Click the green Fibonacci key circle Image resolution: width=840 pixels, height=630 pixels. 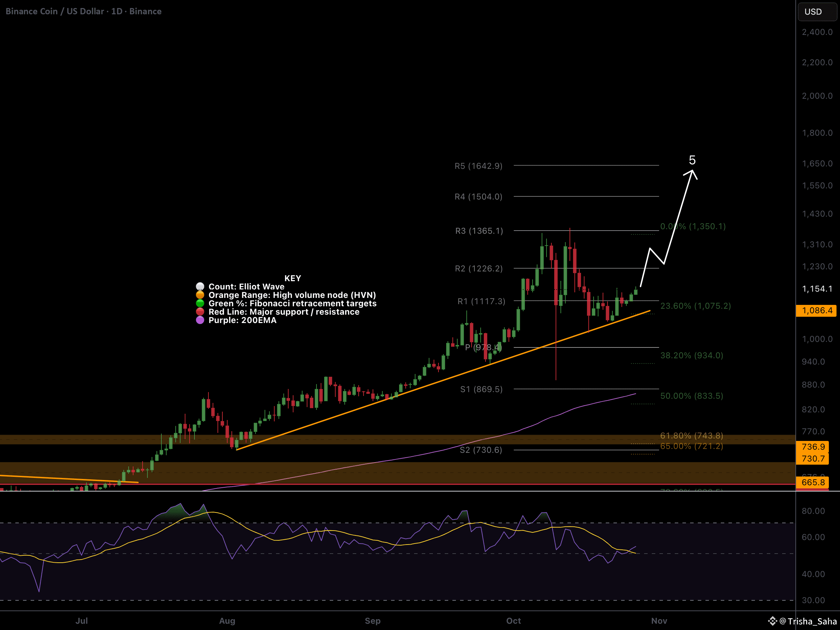(x=200, y=303)
